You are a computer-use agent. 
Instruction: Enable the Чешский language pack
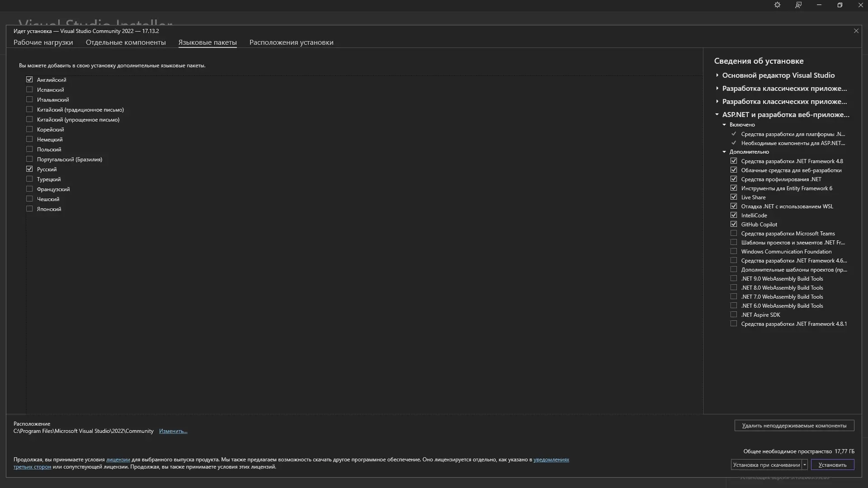[x=29, y=199]
